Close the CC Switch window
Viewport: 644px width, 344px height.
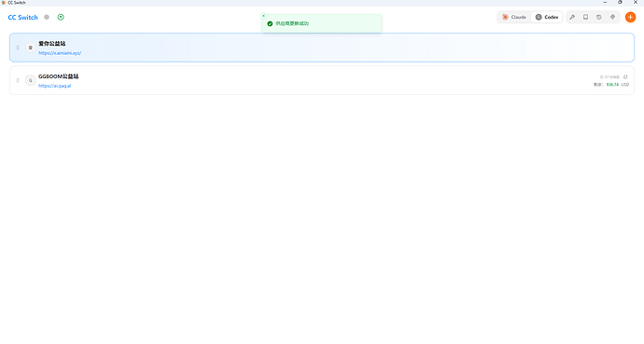tap(636, 3)
